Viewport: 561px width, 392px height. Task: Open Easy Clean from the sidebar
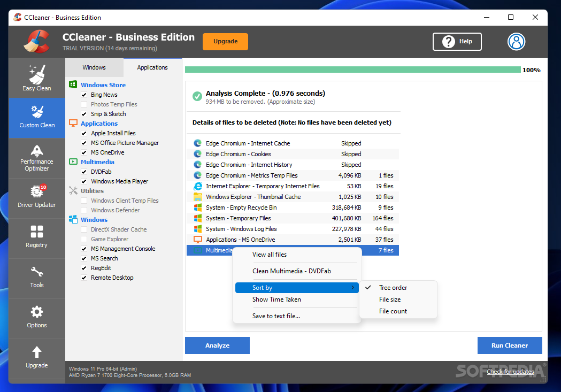pyautogui.click(x=37, y=78)
